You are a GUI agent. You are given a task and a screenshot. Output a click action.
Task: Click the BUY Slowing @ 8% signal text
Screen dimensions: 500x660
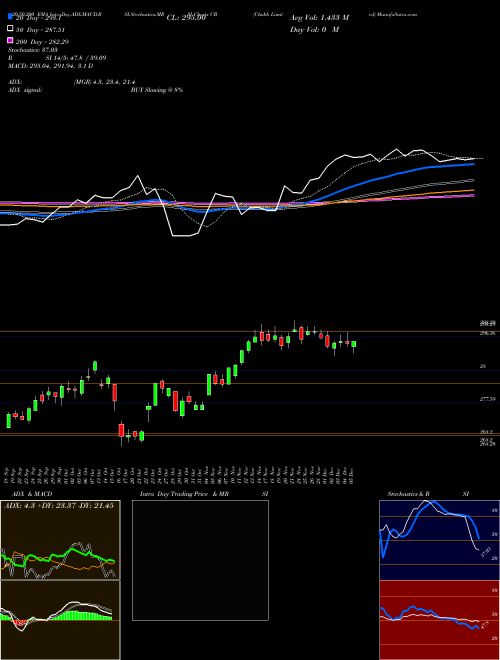[157, 90]
